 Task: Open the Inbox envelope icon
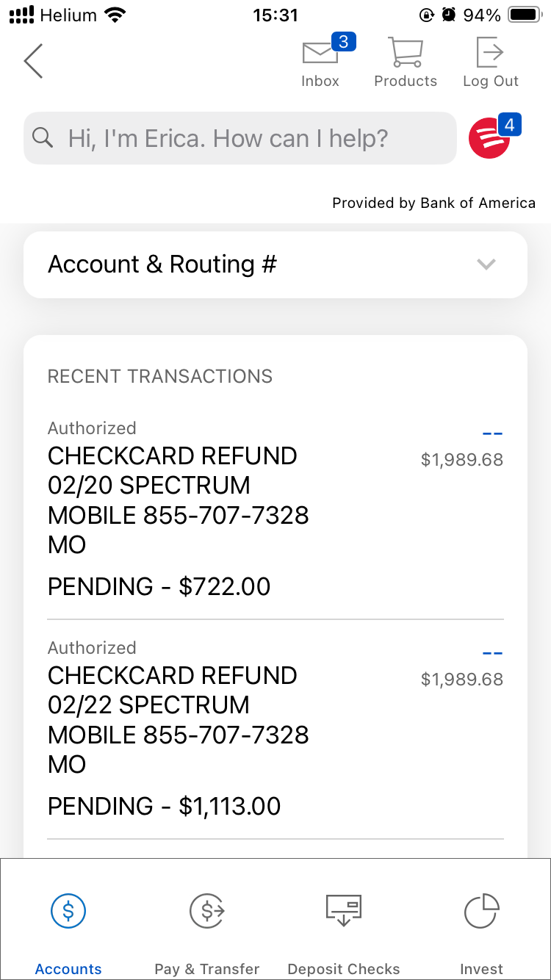[x=320, y=54]
